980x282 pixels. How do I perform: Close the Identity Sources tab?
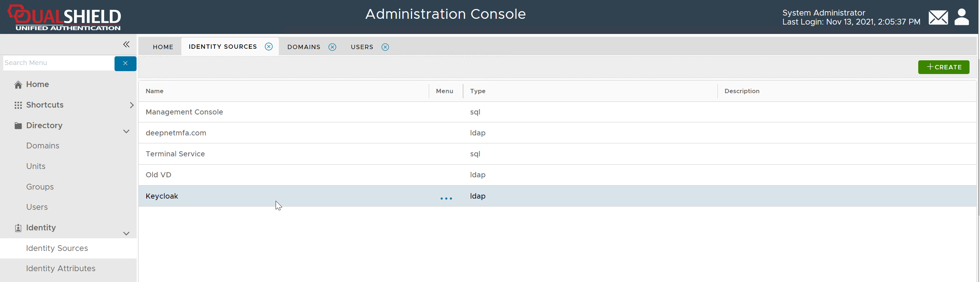[269, 47]
